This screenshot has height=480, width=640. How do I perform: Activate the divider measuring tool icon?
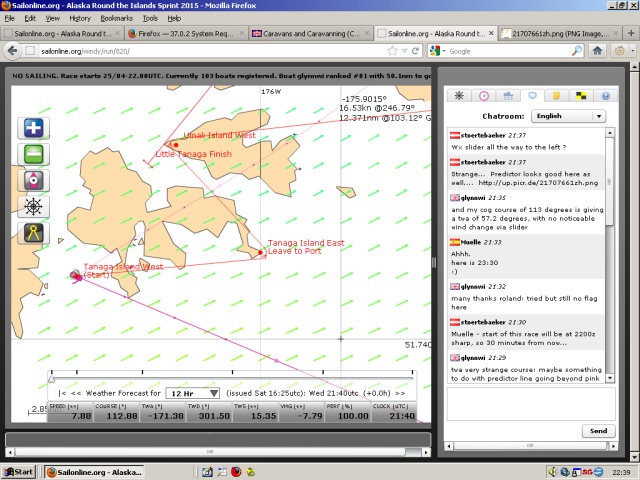33,233
